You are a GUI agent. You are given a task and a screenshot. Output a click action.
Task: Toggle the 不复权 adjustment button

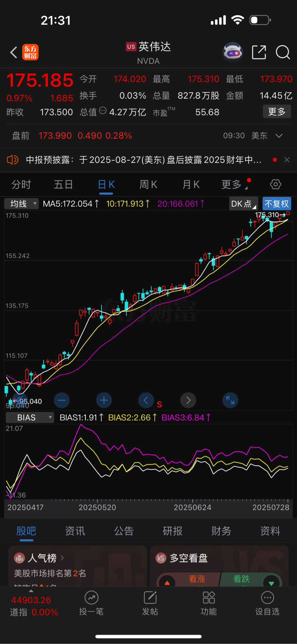(277, 203)
